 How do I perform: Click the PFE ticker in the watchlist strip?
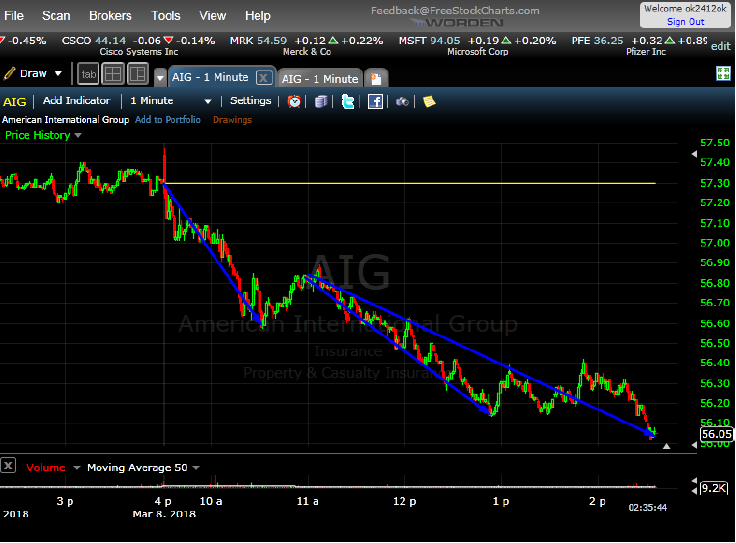click(581, 41)
